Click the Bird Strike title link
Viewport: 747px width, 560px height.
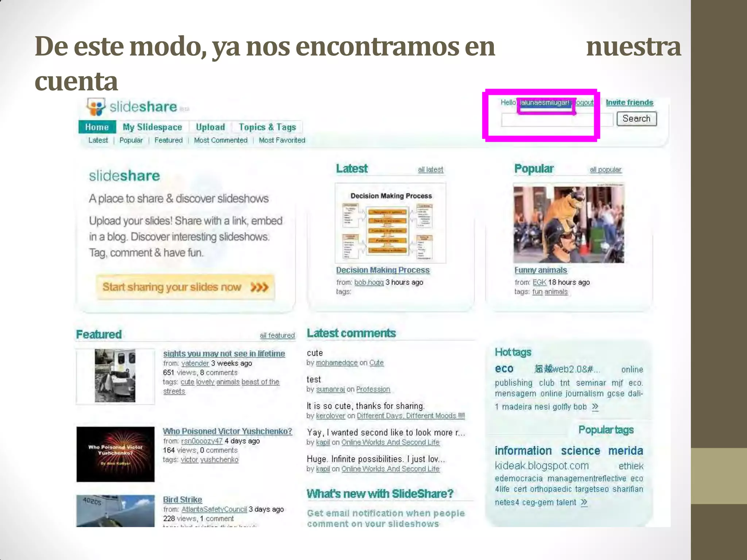click(x=182, y=500)
